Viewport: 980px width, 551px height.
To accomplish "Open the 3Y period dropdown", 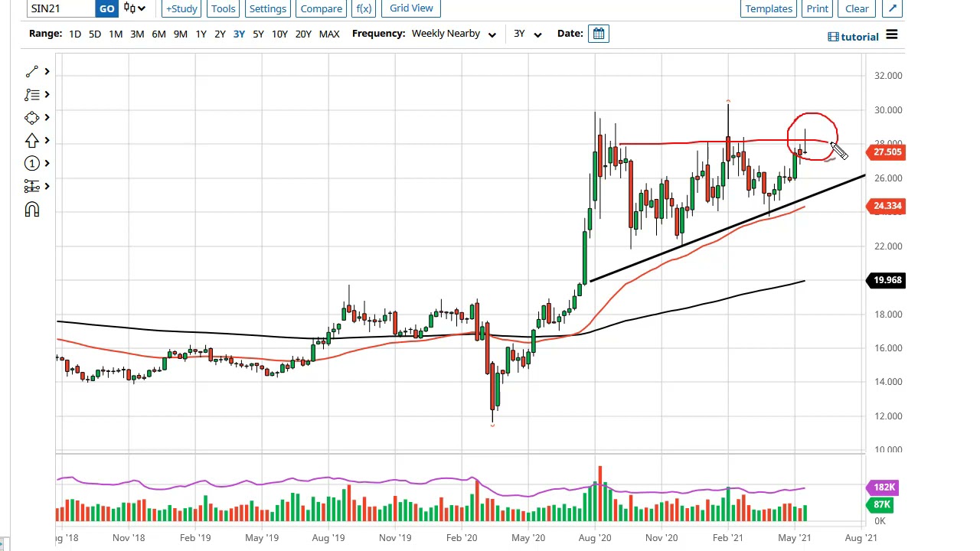I will point(528,34).
